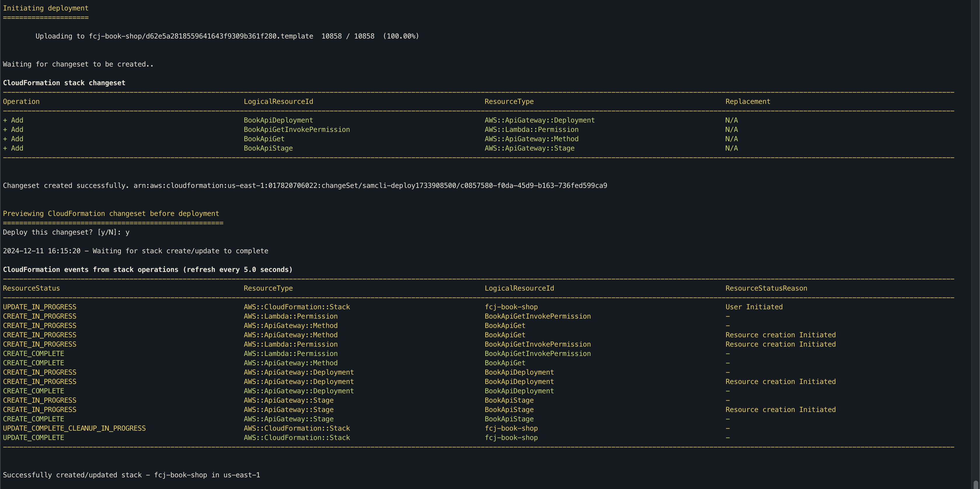Click the 'Deploy this changeset? [y/N]: y' prompt
Screen dimensions: 980x489
(x=66, y=233)
